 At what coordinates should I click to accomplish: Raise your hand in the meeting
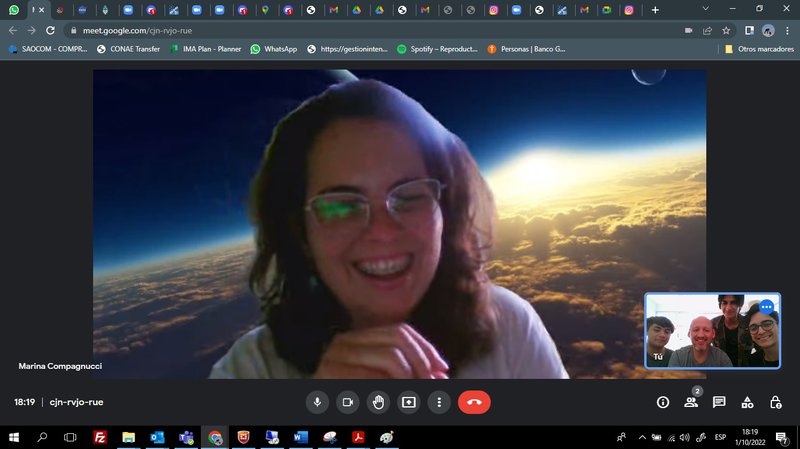[x=378, y=402]
